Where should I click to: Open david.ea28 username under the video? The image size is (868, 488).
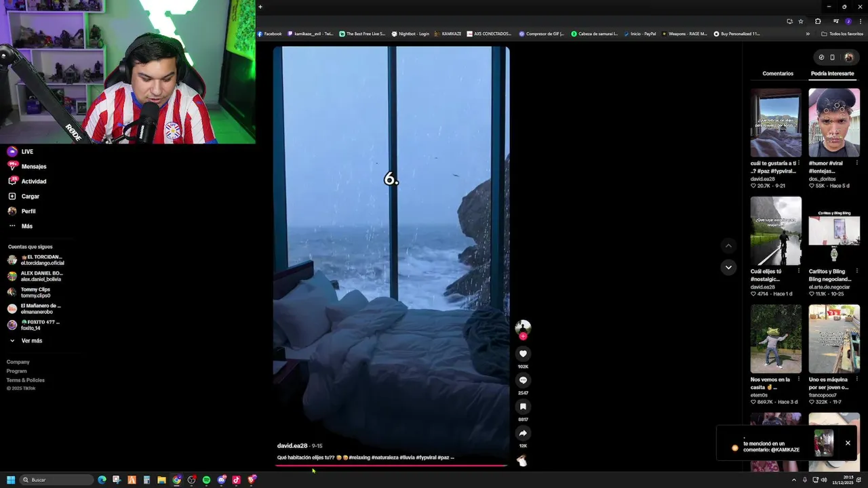292,446
